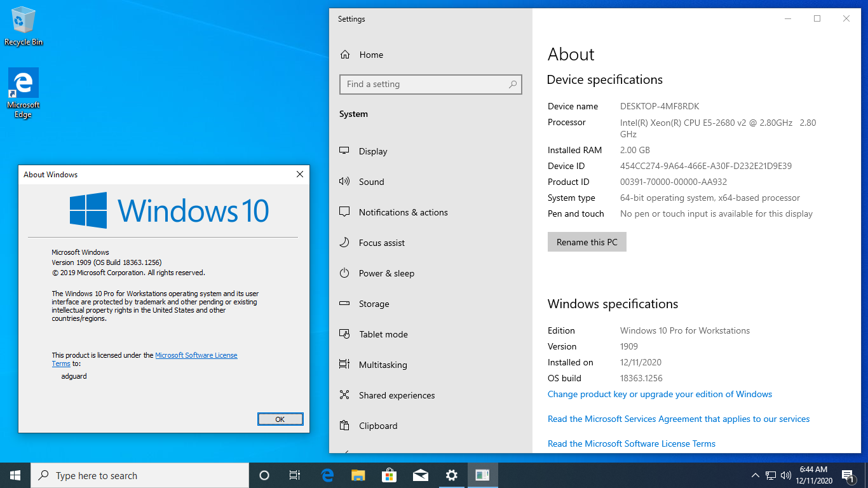
Task: Open the Display settings icon
Action: 344,151
